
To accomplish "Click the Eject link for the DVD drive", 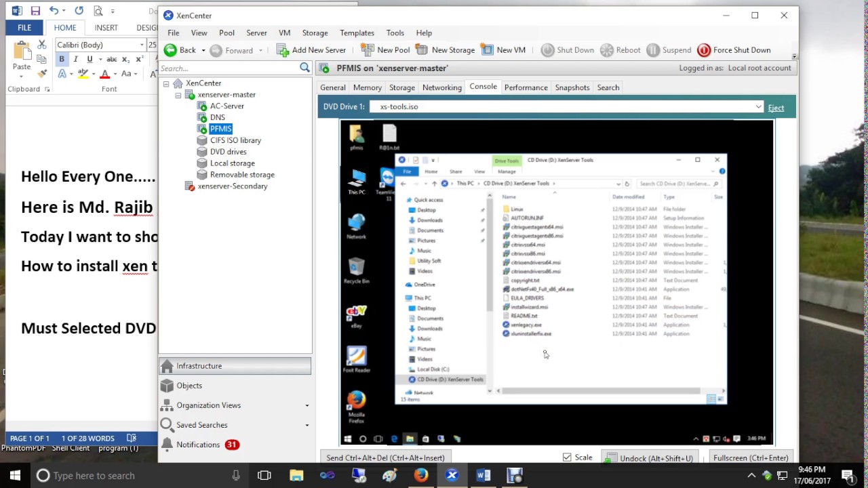I will click(776, 108).
